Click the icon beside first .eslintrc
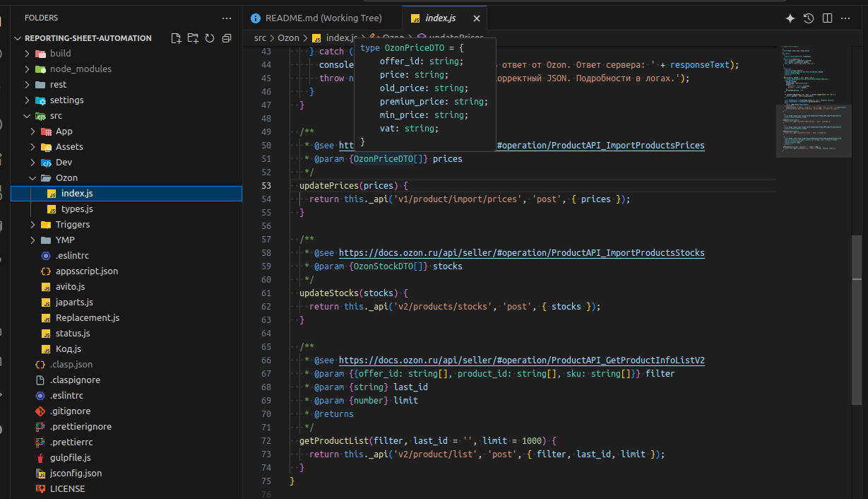Image resolution: width=868 pixels, height=499 pixels. (x=46, y=256)
